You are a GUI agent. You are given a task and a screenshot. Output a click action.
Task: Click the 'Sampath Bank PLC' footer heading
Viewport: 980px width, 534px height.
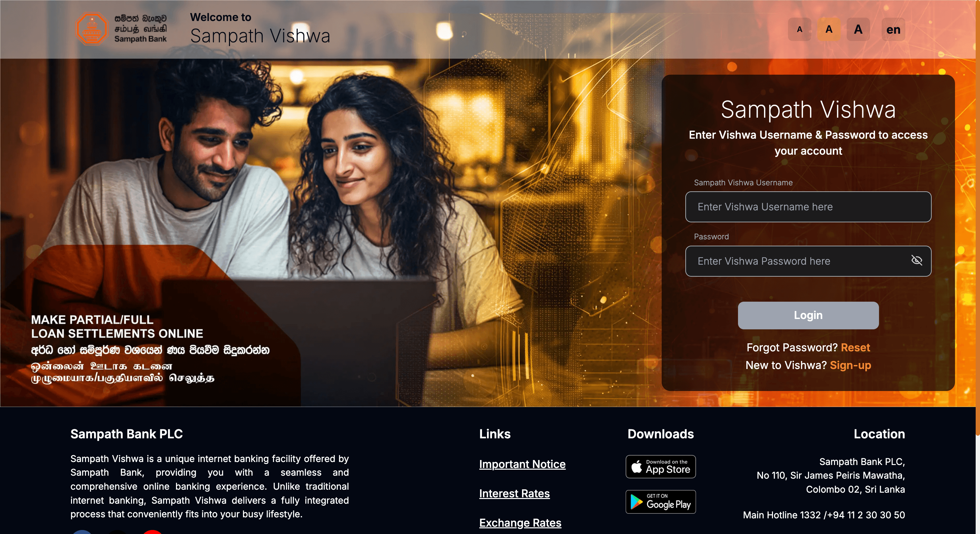(x=126, y=434)
